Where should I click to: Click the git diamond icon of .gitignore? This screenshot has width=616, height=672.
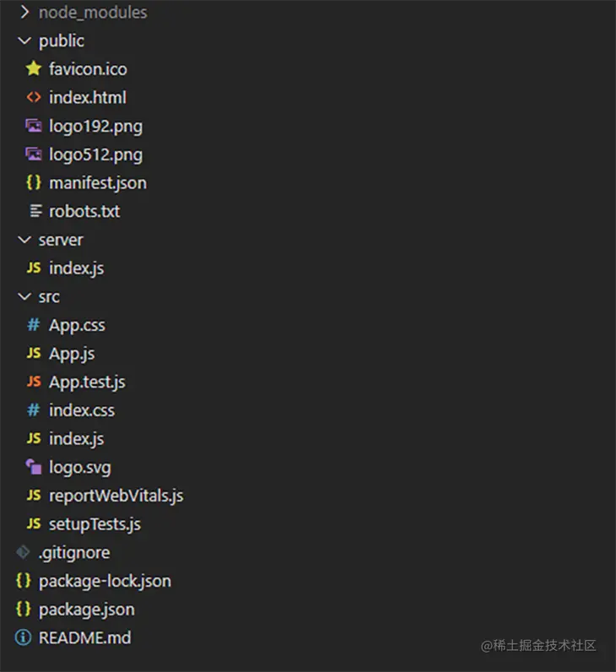23,552
